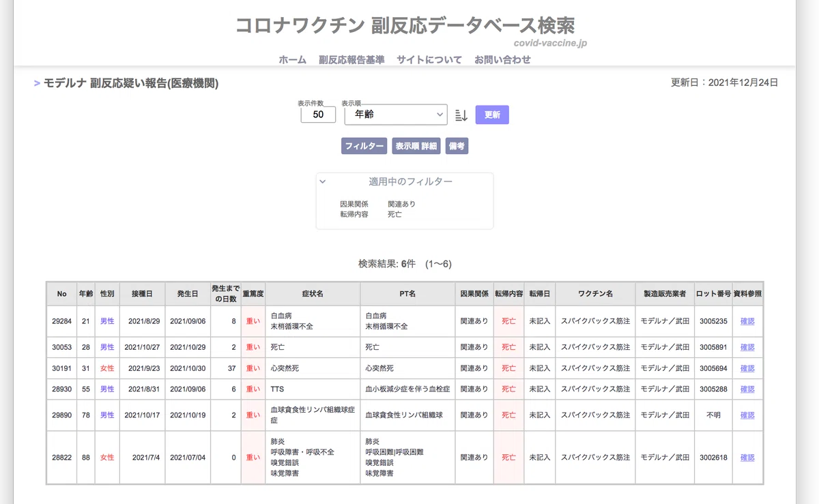
Task: Click the 因果関係 column header
Action: point(474,294)
